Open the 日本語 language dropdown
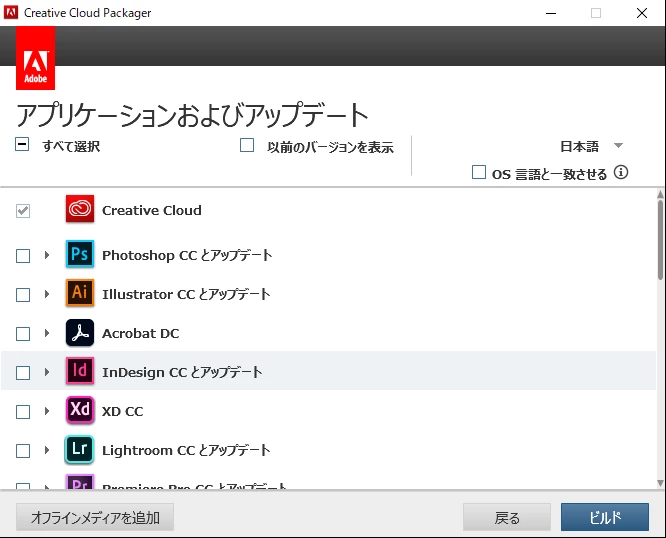666x538 pixels. (x=592, y=146)
